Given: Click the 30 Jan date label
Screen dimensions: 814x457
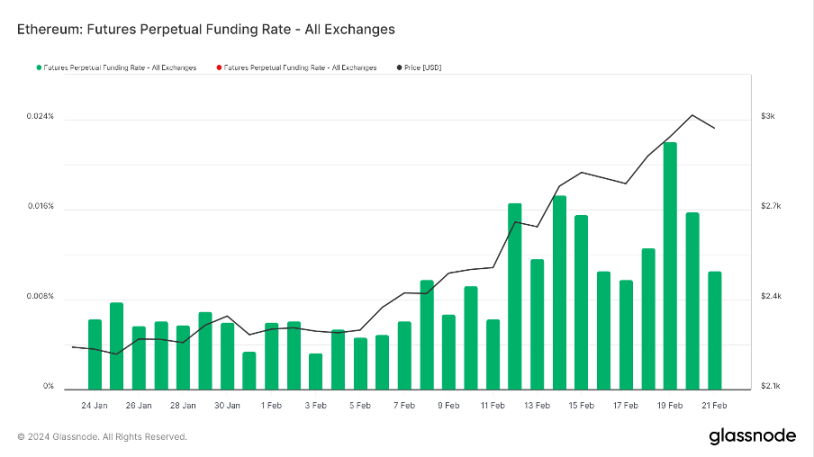Looking at the screenshot, I should coord(227,406).
